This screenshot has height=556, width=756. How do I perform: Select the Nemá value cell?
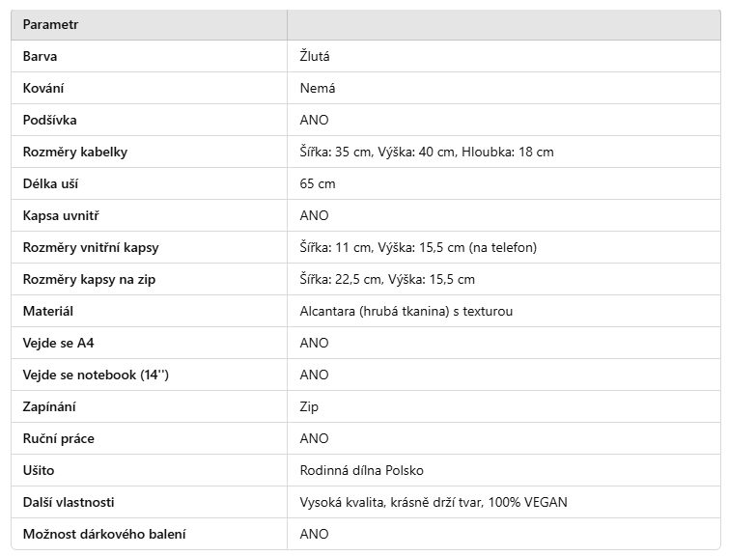point(318,88)
